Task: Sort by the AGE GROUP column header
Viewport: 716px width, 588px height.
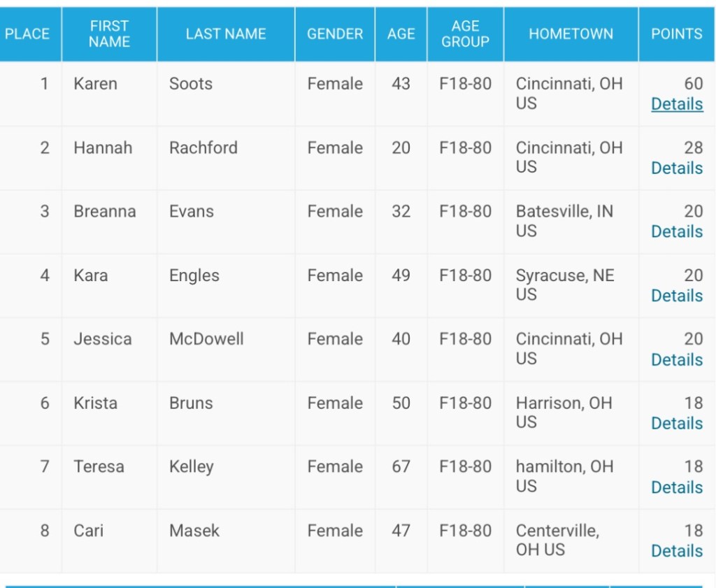Action: (x=465, y=34)
